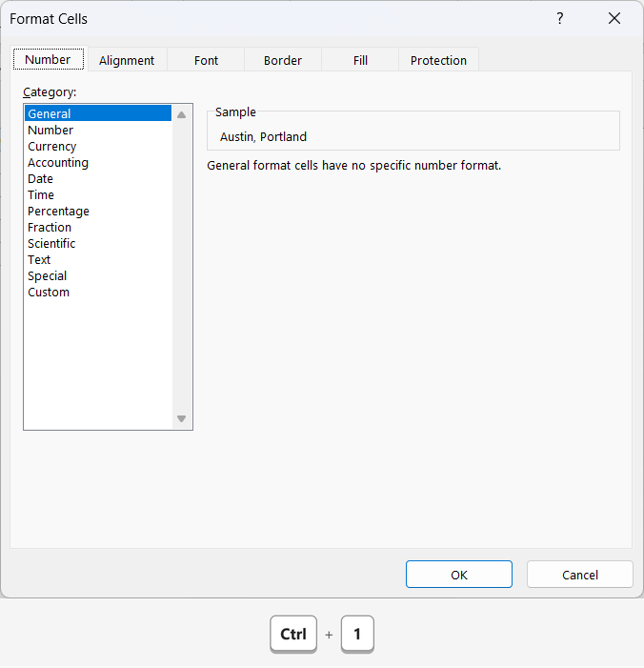The width and height of the screenshot is (644, 668).
Task: Click the Austin, Portland sample text
Action: tap(263, 137)
